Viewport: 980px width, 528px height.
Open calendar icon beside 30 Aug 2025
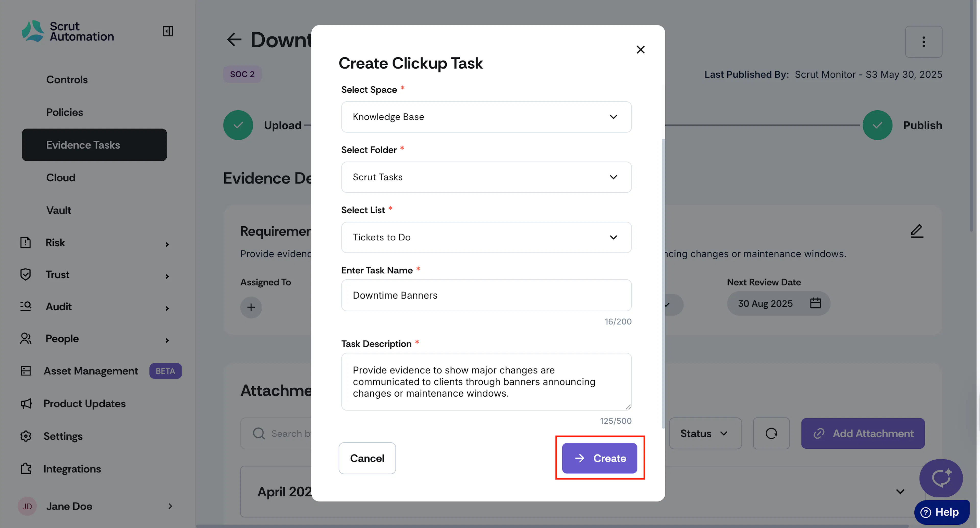[815, 303]
